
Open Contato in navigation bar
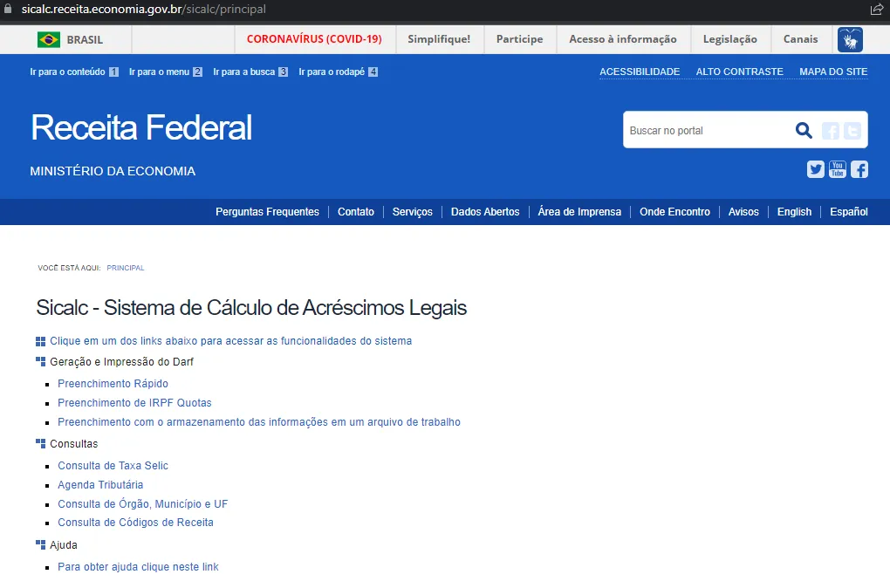pyautogui.click(x=356, y=212)
